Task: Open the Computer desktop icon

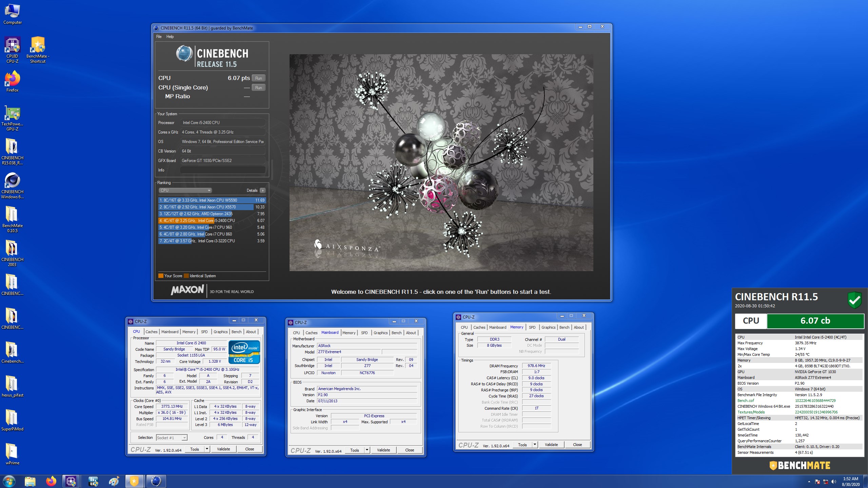Action: (13, 14)
